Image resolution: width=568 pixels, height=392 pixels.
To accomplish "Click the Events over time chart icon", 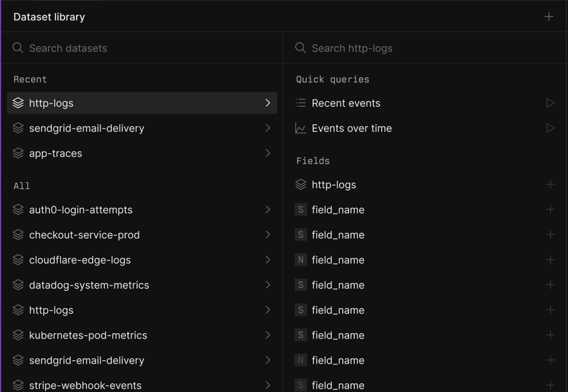I will (x=300, y=127).
